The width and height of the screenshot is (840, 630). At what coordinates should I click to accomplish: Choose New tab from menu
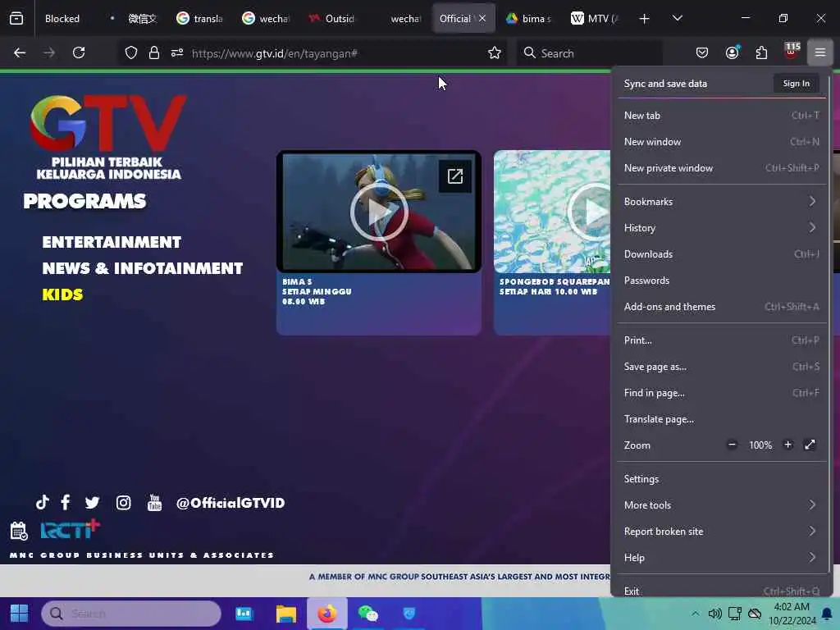(721, 115)
